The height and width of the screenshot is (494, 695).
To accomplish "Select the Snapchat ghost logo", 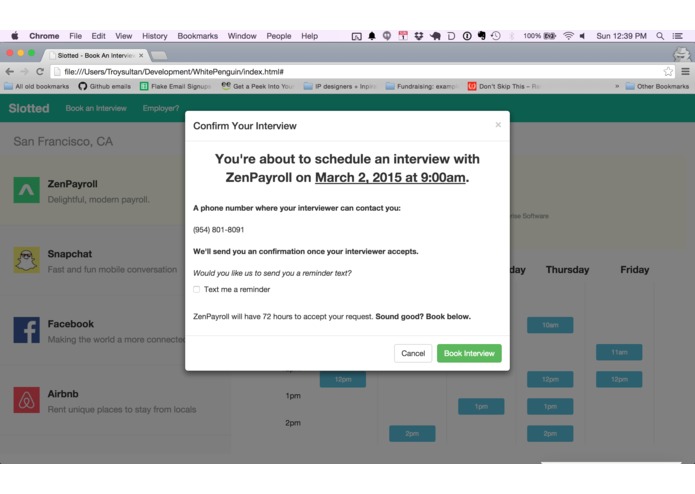I will [x=27, y=260].
